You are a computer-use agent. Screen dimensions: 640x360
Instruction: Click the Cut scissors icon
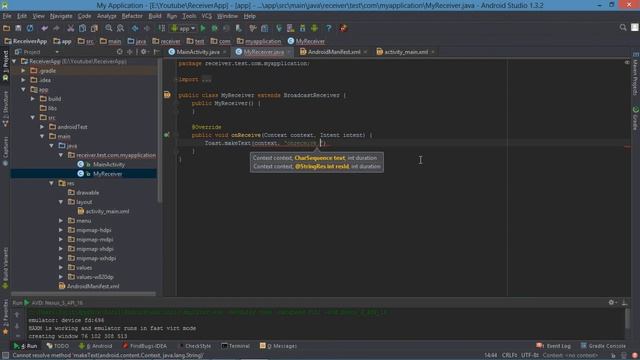[71, 28]
